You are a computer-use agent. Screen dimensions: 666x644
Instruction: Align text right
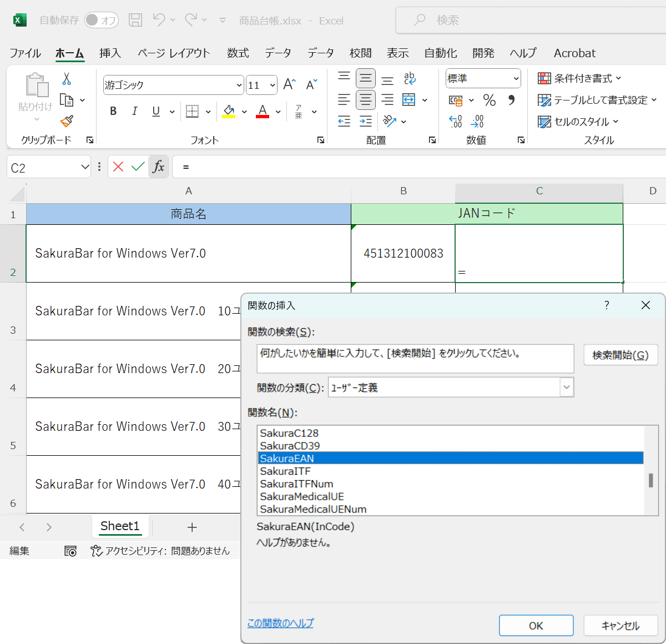pos(387,100)
